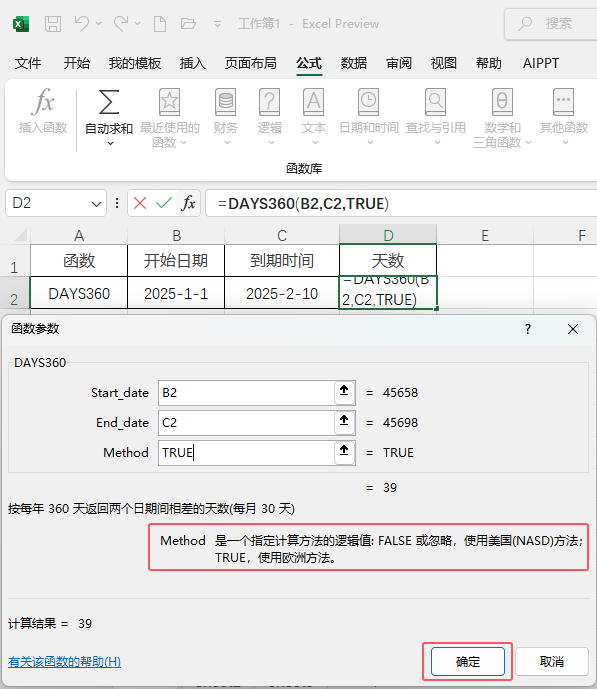The height and width of the screenshot is (689, 597).
Task: Select cell containing 2025-2-10
Action: (282, 293)
